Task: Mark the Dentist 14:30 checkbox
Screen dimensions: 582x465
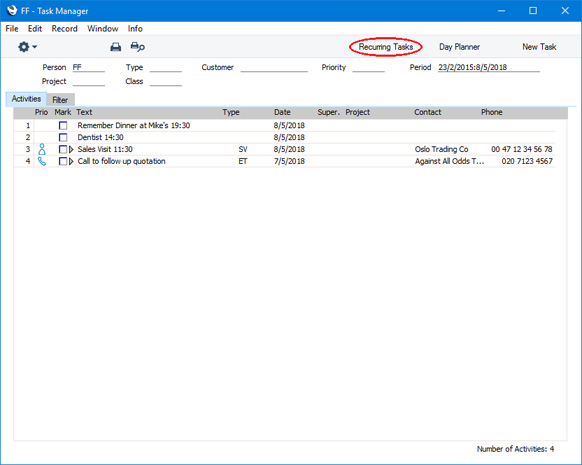Action: tap(63, 137)
